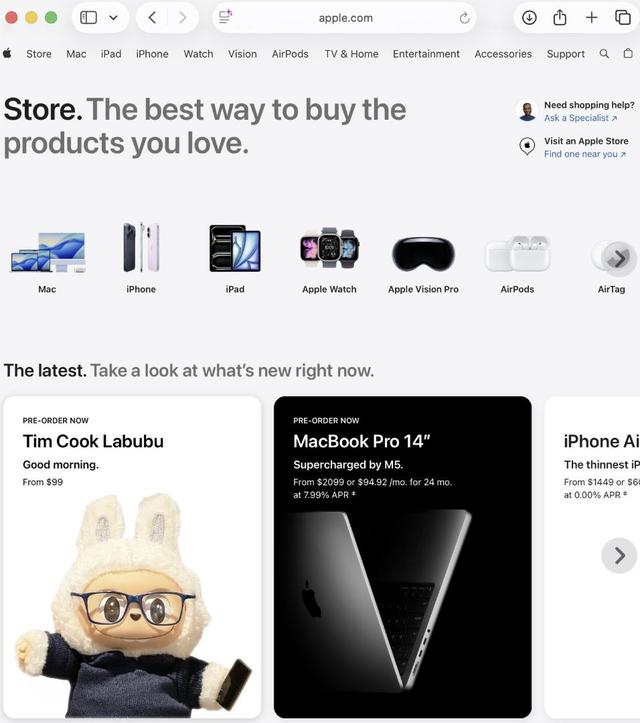Image resolution: width=640 pixels, height=723 pixels.
Task: Advance The latest cards with right chevron
Action: (619, 556)
